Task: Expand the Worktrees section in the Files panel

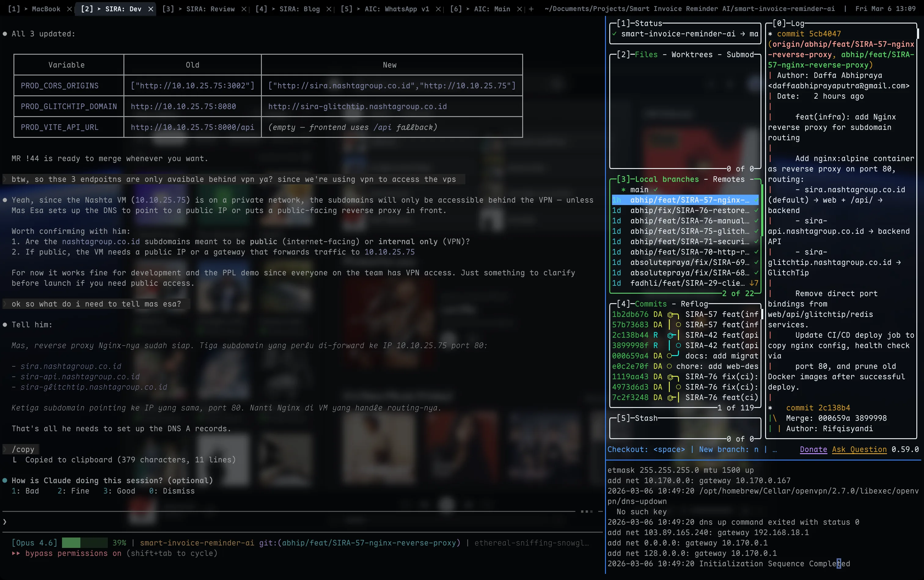Action: tap(691, 54)
